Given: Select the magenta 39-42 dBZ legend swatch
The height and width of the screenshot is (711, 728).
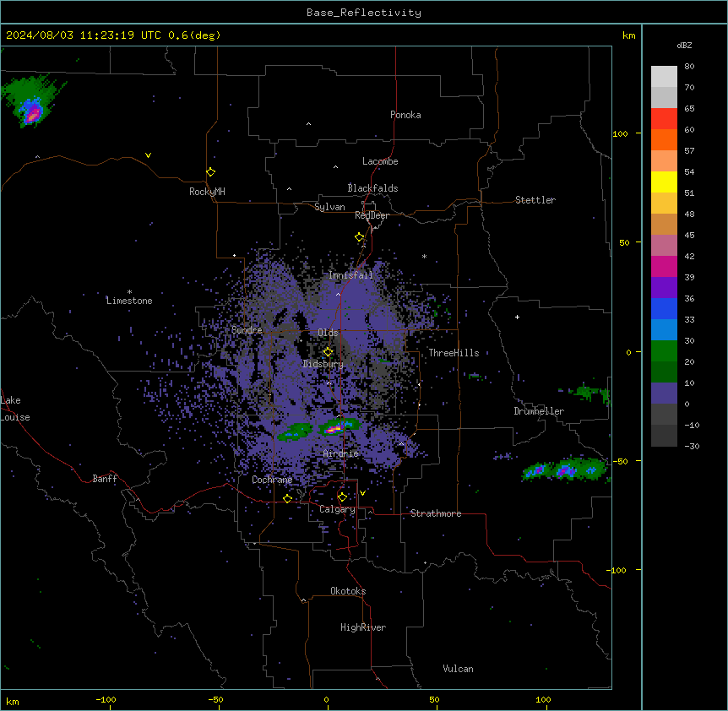Looking at the screenshot, I should 664,266.
